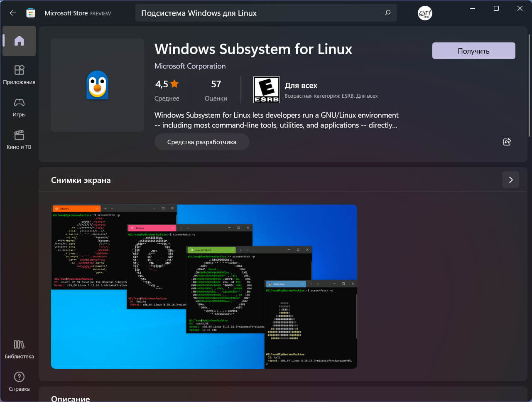This screenshot has height=402, width=532.
Task: Click the search magnifier icon
Action: 387,13
